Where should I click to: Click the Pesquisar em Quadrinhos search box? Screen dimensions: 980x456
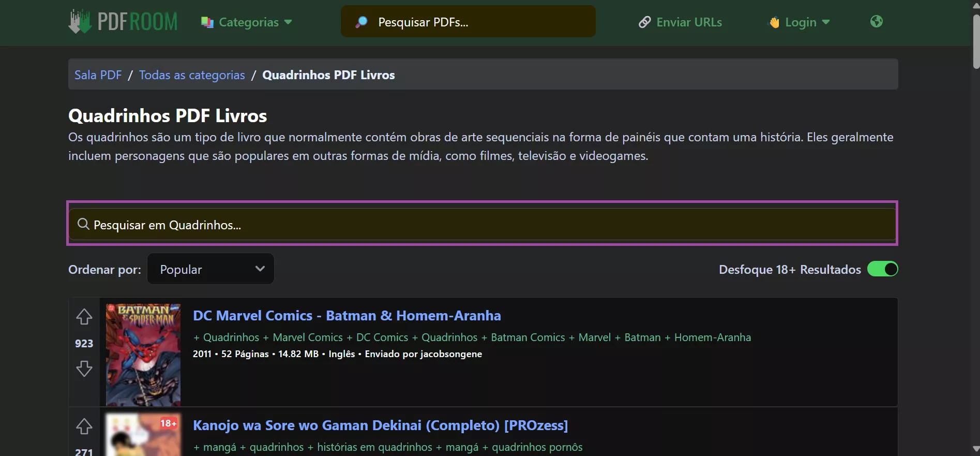pos(482,224)
